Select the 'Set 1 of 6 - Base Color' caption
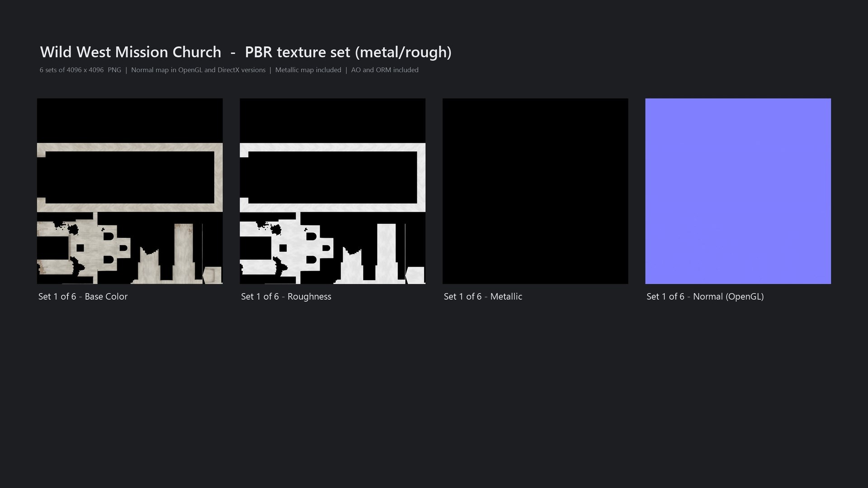 coord(83,296)
